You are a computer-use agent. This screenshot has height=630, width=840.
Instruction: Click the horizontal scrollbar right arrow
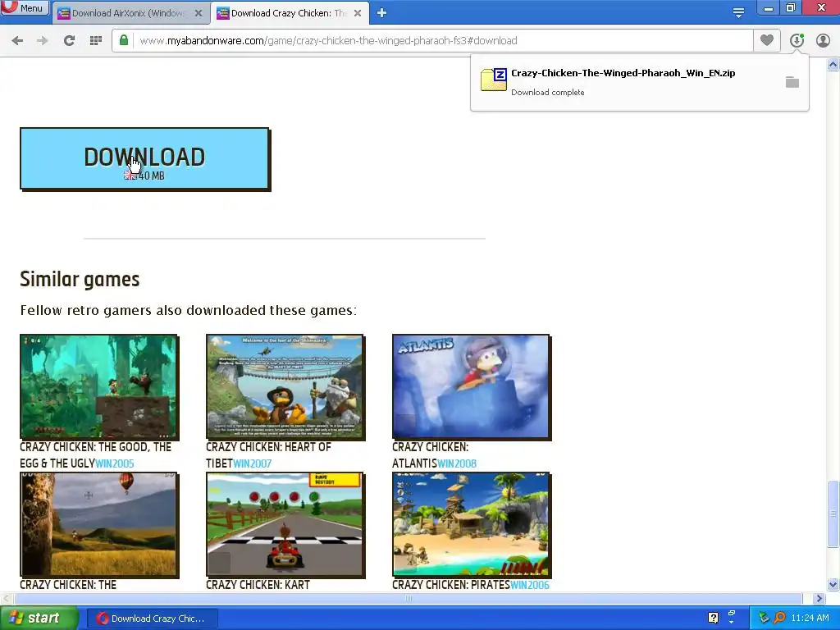[x=819, y=598]
